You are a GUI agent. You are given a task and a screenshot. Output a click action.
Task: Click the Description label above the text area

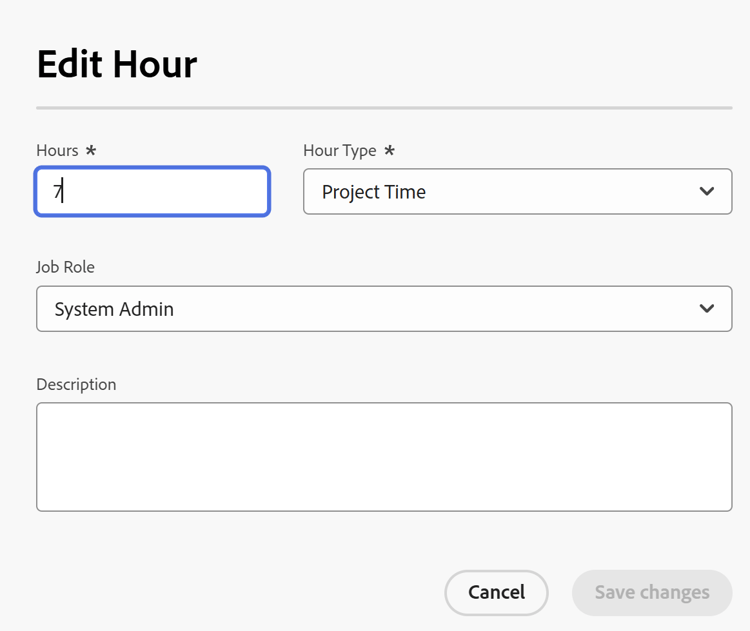[76, 384]
